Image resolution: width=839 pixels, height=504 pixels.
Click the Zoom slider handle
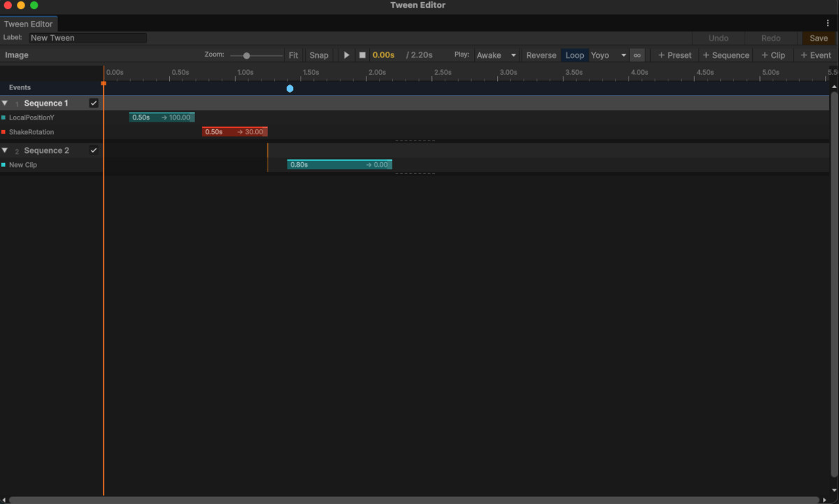pos(247,55)
